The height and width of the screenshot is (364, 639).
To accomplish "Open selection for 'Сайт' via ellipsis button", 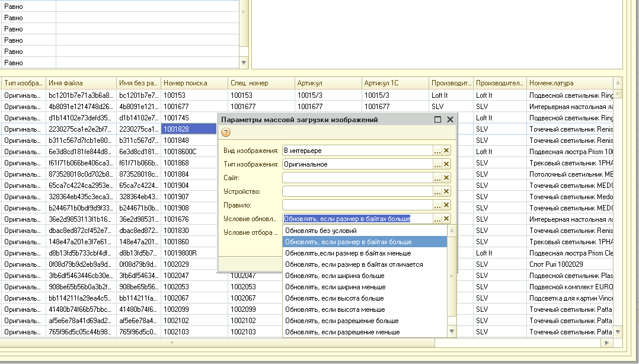I will 437,178.
